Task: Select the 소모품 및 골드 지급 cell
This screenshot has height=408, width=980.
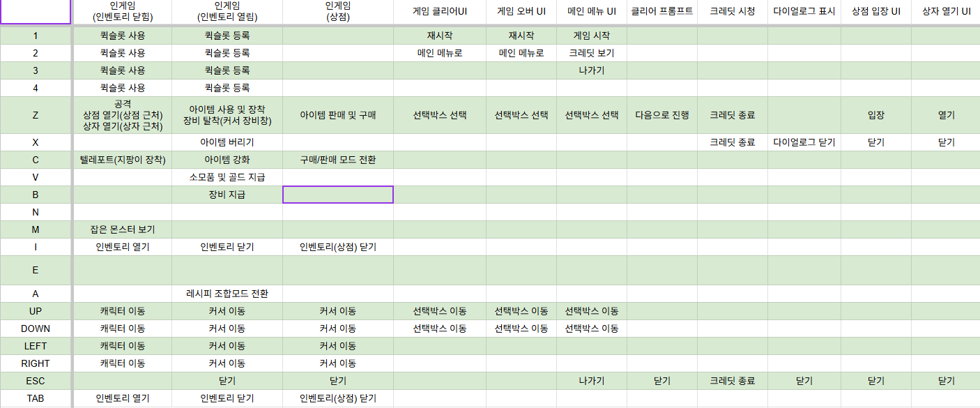Action: pyautogui.click(x=227, y=177)
